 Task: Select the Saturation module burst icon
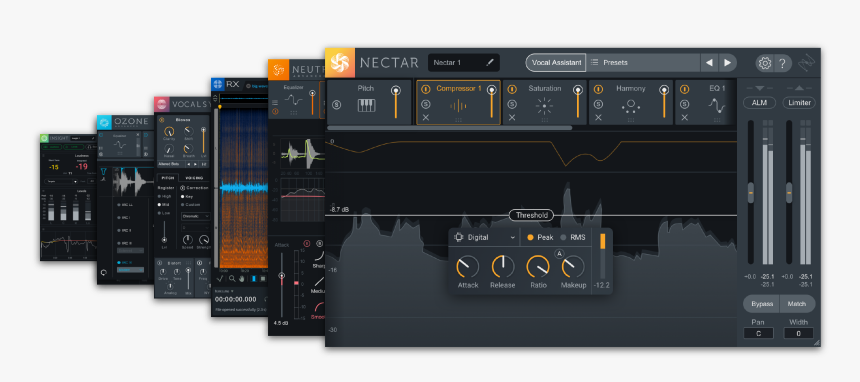click(x=544, y=105)
